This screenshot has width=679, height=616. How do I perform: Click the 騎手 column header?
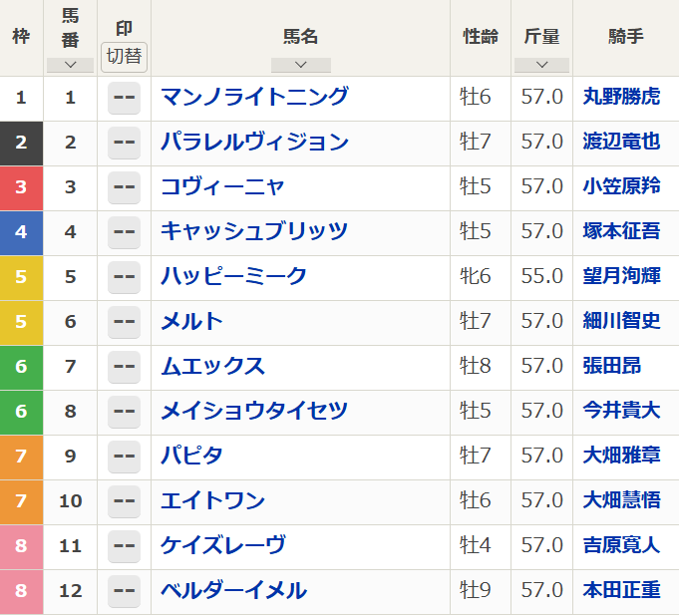[x=625, y=37]
